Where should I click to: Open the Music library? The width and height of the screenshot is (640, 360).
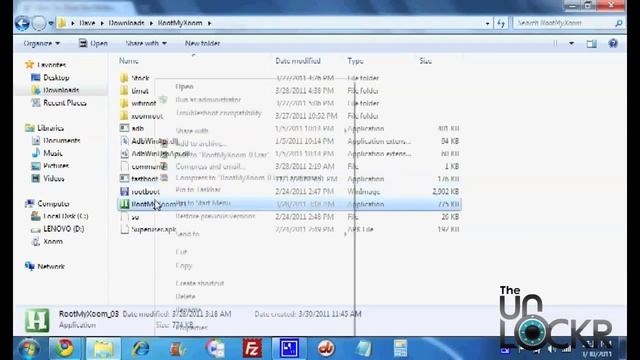(x=53, y=153)
